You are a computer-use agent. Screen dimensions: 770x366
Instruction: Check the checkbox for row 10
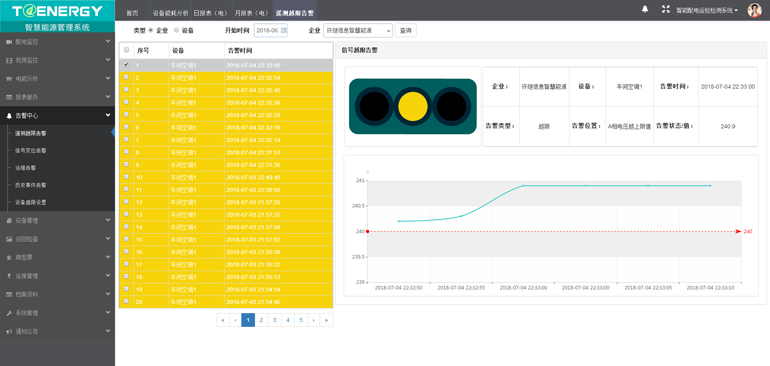pyautogui.click(x=126, y=177)
